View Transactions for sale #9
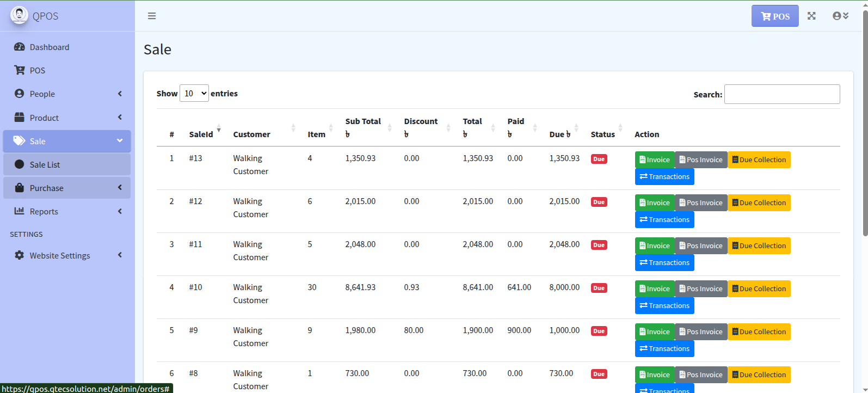The image size is (868, 393). point(664,349)
